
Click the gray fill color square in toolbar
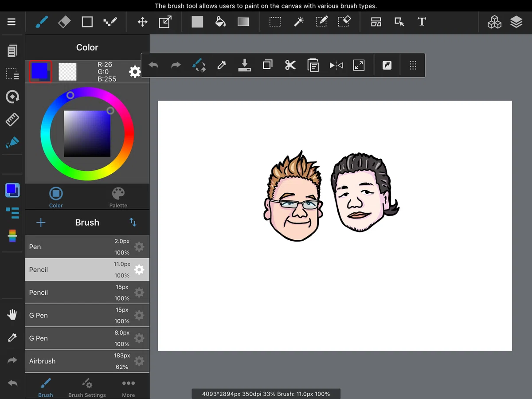[x=197, y=22]
